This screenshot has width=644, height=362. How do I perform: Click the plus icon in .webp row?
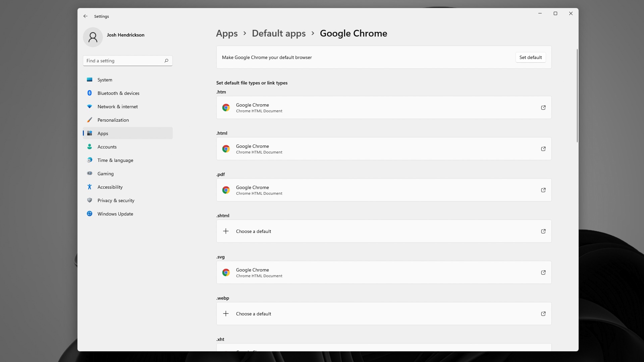pos(226,314)
